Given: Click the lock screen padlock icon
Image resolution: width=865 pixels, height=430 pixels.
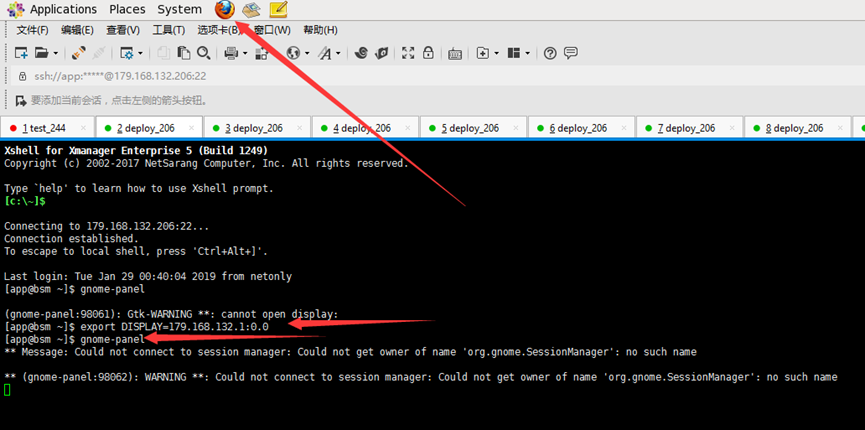Looking at the screenshot, I should [x=428, y=53].
